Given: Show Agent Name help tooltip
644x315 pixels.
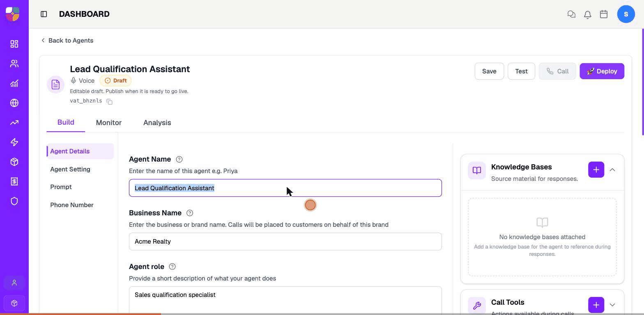Looking at the screenshot, I should [x=179, y=159].
